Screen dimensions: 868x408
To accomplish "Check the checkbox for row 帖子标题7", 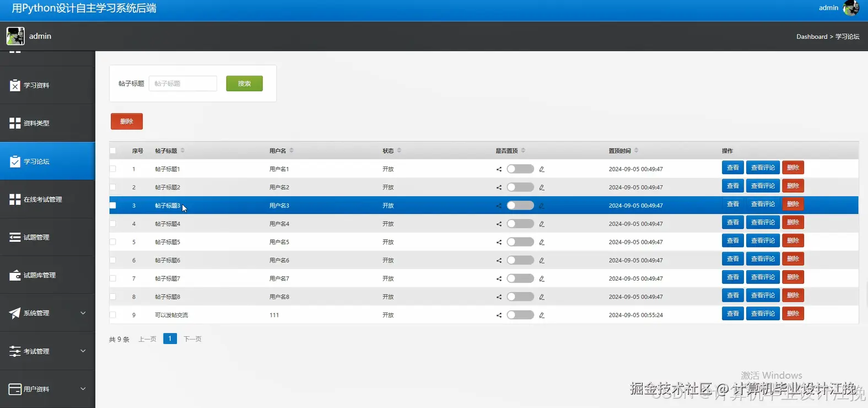I will click(113, 278).
